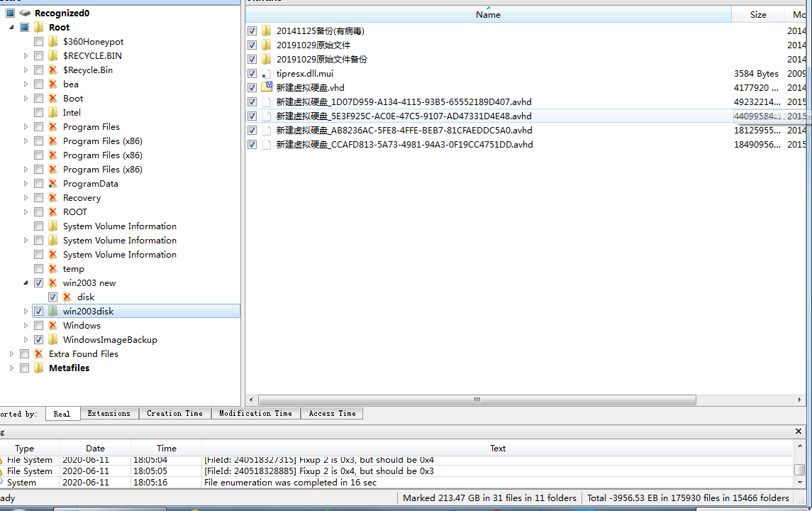Click the Root folder icon
Screen dimensions: 812x511
pyautogui.click(x=38, y=27)
